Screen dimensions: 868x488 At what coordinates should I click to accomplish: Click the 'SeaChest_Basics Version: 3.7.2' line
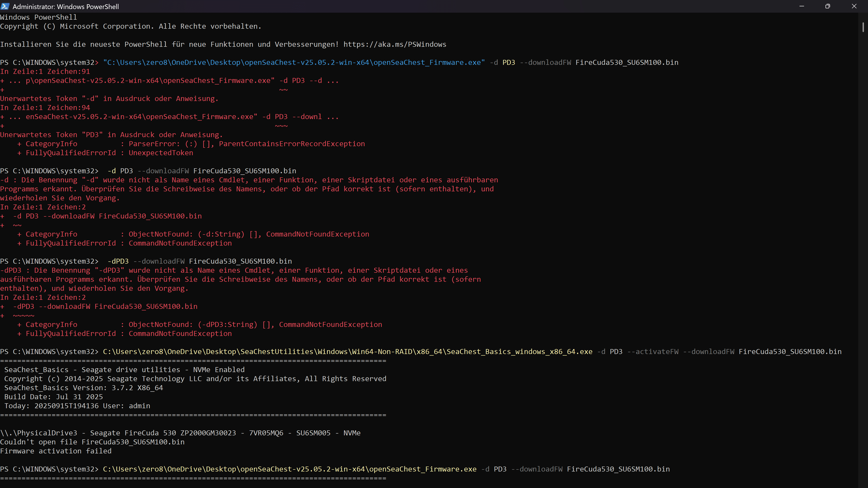click(x=84, y=388)
